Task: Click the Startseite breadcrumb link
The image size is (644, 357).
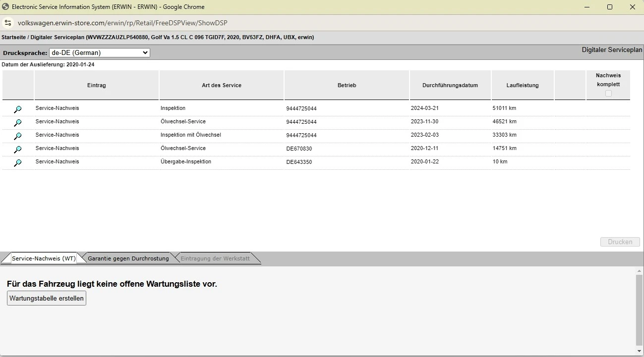Action: [x=14, y=37]
